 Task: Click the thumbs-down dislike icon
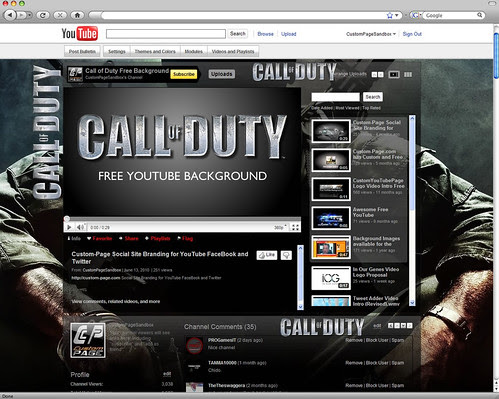[x=286, y=255]
